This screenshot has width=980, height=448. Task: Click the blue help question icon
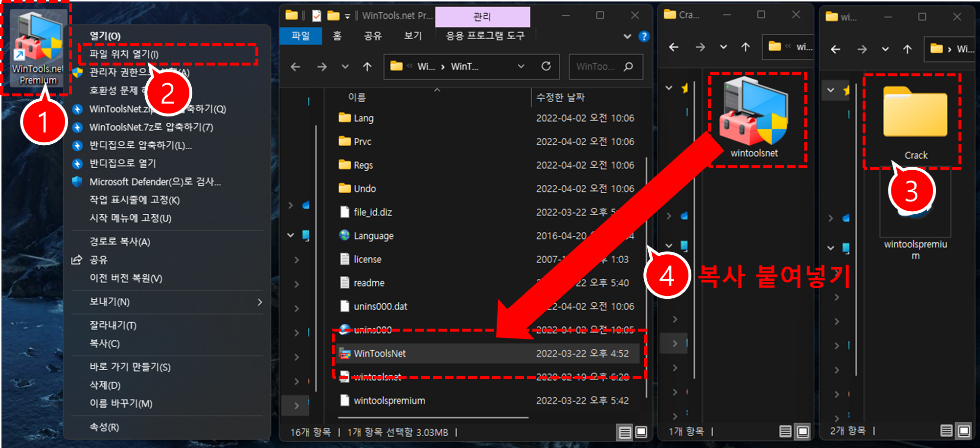[644, 36]
